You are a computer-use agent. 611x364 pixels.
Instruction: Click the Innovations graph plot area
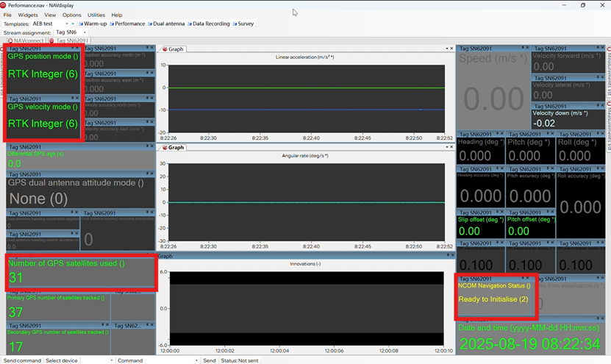click(307, 308)
